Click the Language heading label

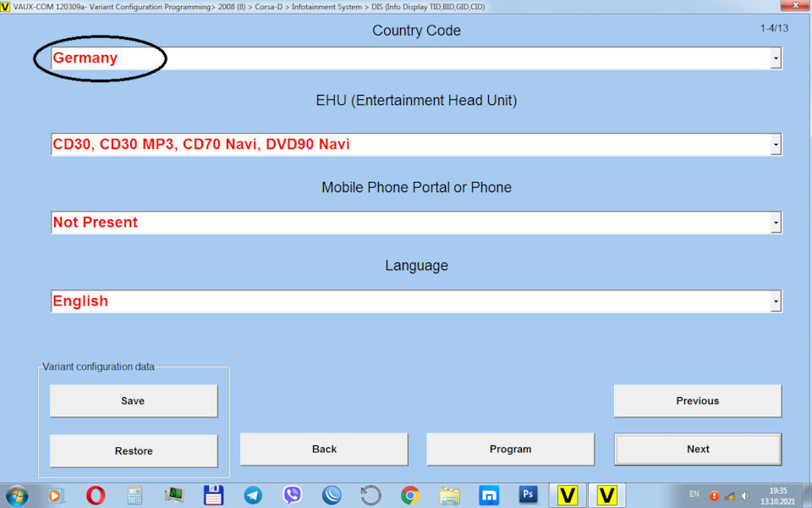[x=416, y=265]
